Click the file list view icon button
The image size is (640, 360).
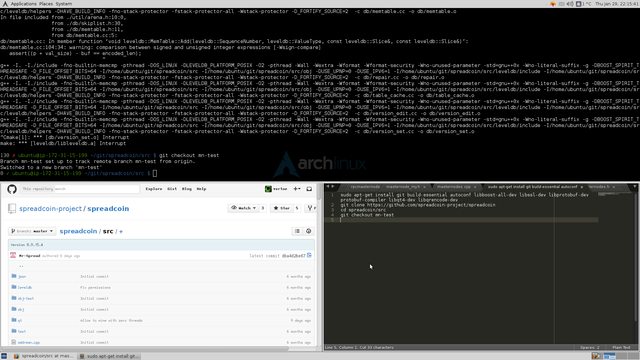297,231
